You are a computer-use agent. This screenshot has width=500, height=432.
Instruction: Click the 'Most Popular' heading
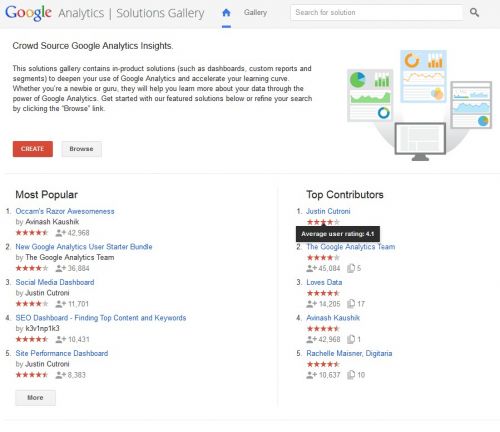47,195
